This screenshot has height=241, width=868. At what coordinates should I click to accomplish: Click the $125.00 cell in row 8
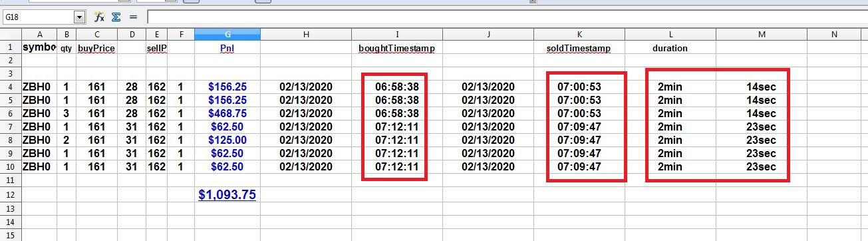[x=227, y=140]
